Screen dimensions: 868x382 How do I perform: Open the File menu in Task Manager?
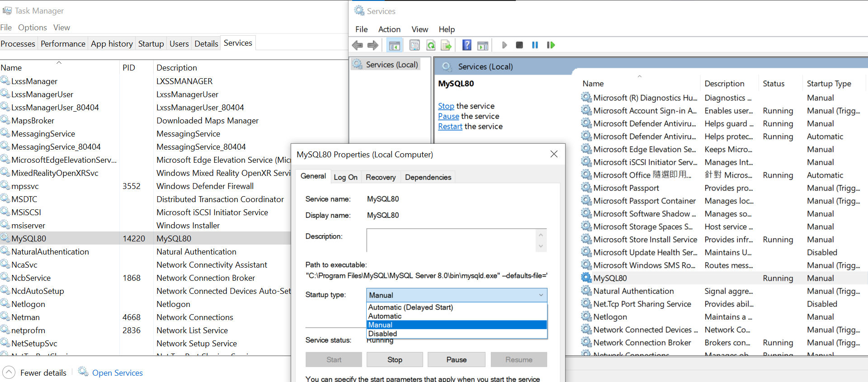click(6, 28)
